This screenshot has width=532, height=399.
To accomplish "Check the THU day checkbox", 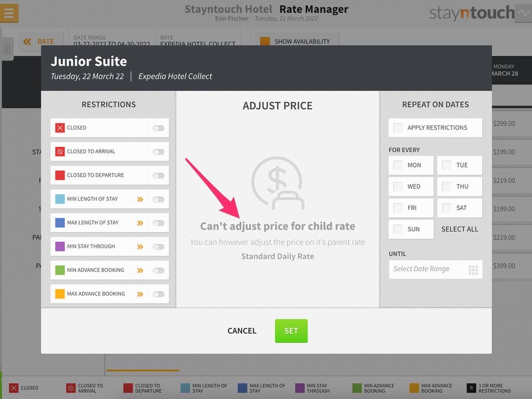I will (447, 187).
